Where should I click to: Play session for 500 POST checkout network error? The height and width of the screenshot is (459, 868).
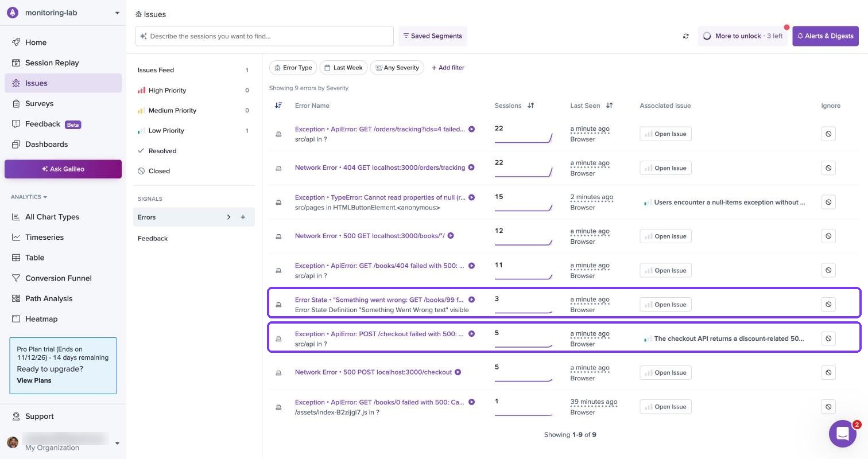click(x=458, y=372)
